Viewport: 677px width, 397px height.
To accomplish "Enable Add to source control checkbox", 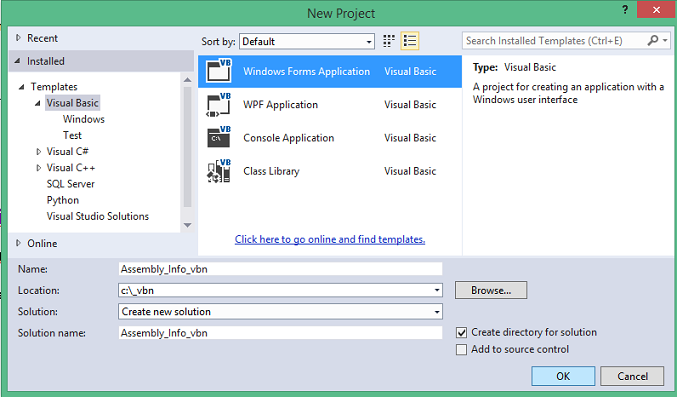I will pos(462,349).
